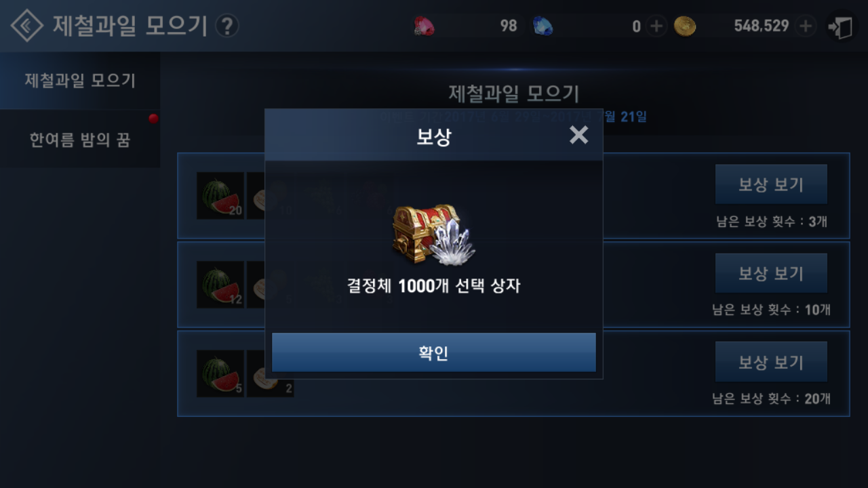Tap the watermelon icon requiring 12
Screen dimensions: 868x488
tap(220, 285)
